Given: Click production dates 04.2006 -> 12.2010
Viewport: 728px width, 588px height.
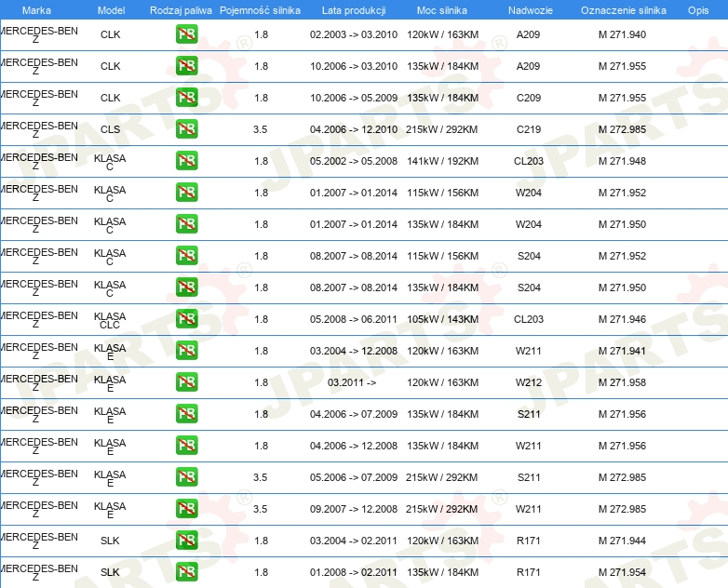Looking at the screenshot, I should 354,129.
